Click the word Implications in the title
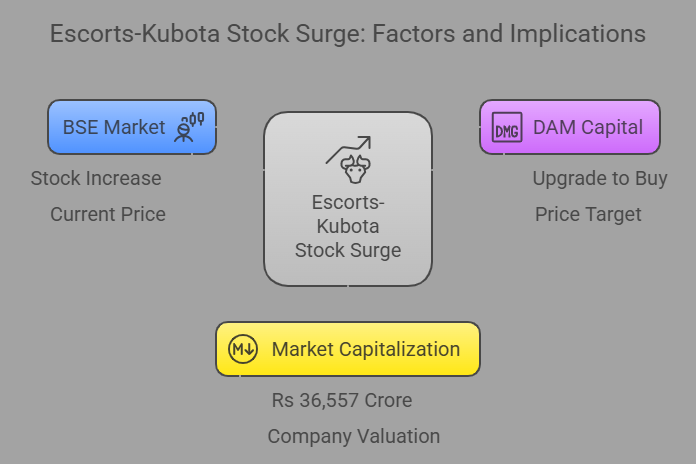 577,34
